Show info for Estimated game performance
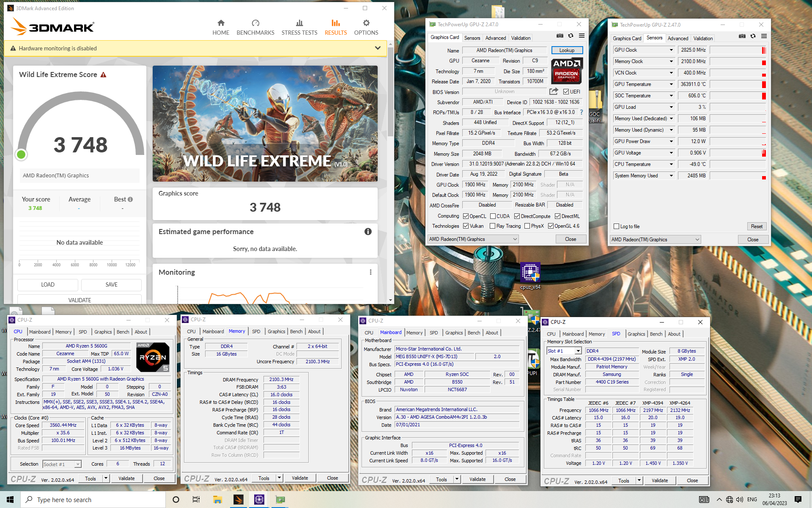The width and height of the screenshot is (812, 508). (368, 232)
